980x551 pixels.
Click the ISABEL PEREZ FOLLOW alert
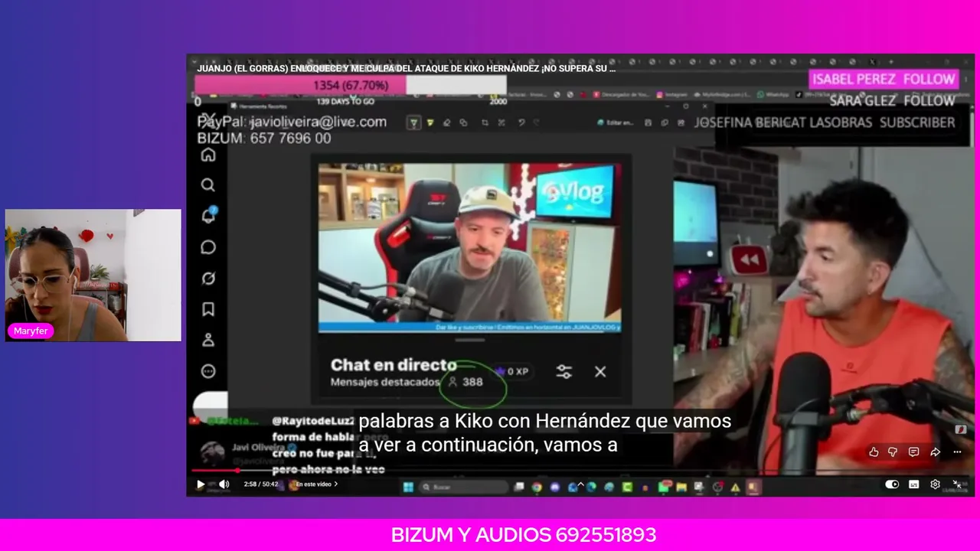(x=884, y=79)
